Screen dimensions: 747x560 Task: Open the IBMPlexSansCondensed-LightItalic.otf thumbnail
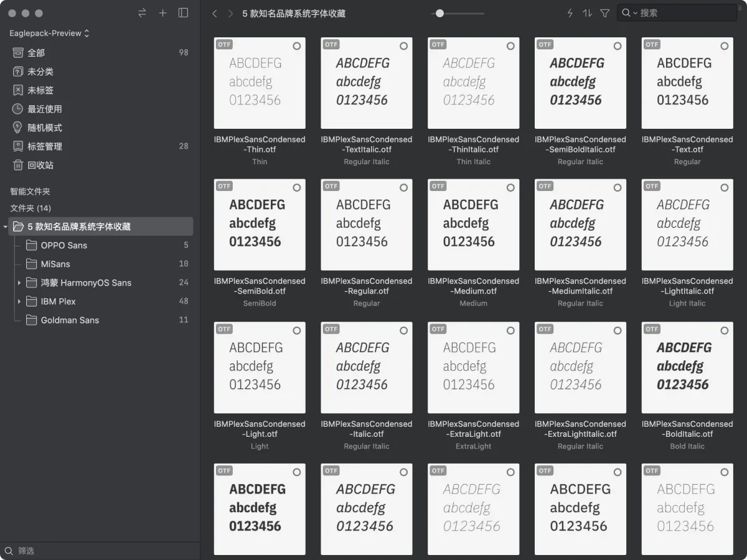coord(687,225)
